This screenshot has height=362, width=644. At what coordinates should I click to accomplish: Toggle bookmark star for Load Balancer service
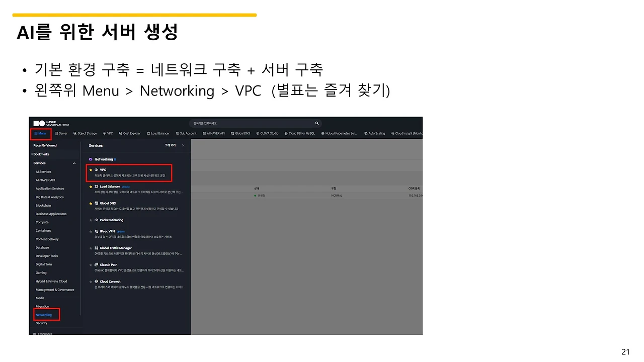point(91,187)
